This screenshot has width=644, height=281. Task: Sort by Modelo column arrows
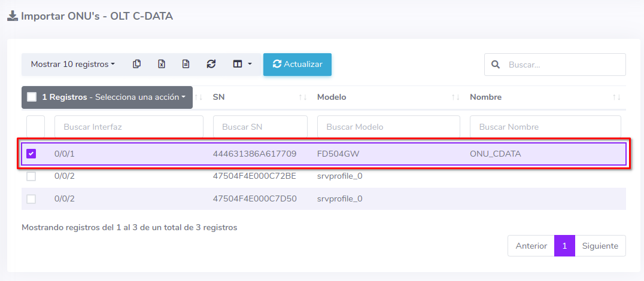[x=455, y=97]
